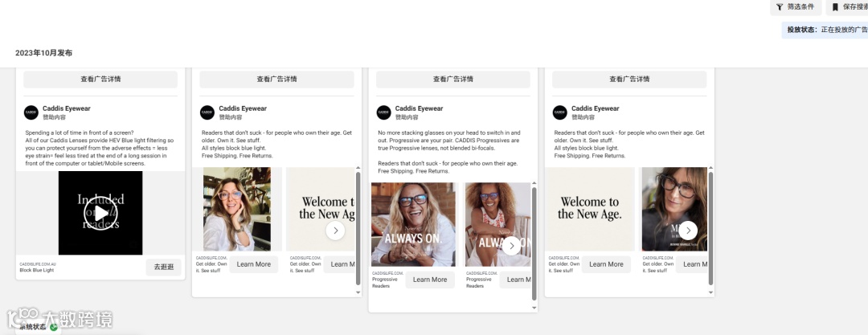Viewport: 868px width, 335px height.
Task: Click the '2023年10月发布' heading text
Action: [x=43, y=53]
